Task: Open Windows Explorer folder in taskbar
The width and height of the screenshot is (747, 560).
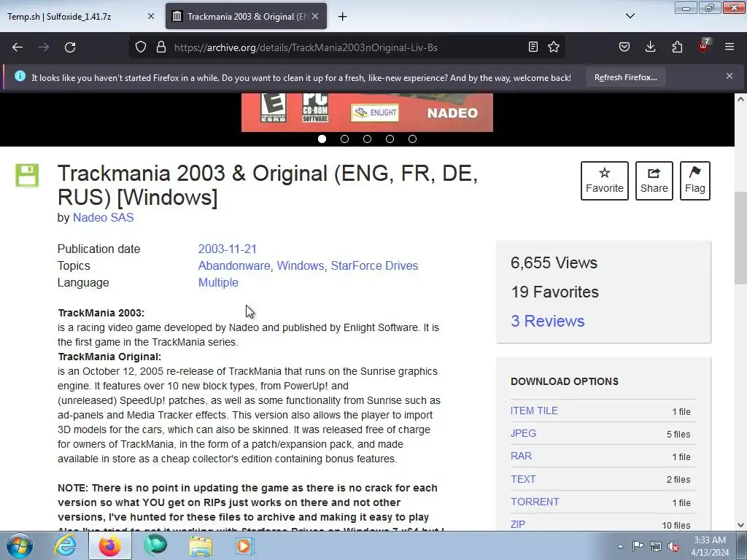Action: click(201, 545)
